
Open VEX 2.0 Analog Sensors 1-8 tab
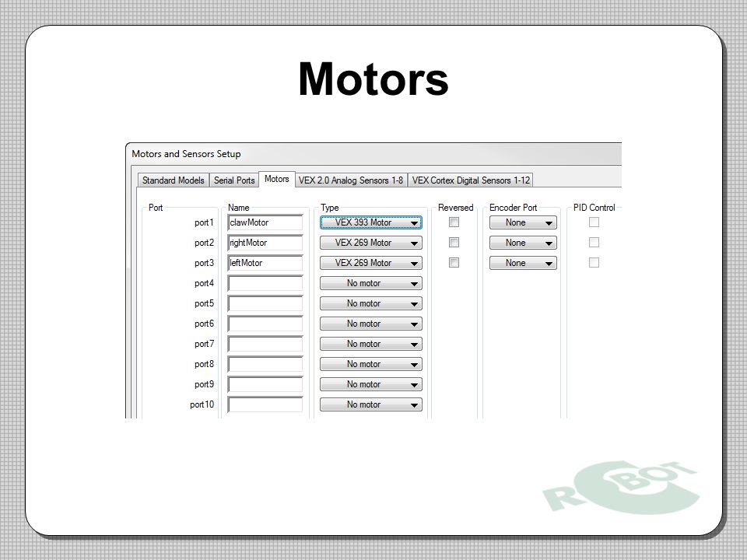pyautogui.click(x=351, y=180)
